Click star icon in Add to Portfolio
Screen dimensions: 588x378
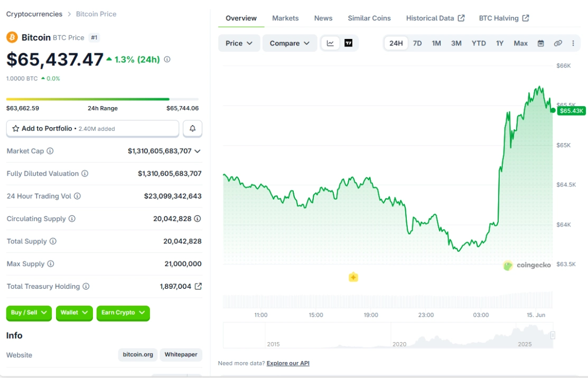[x=16, y=128]
